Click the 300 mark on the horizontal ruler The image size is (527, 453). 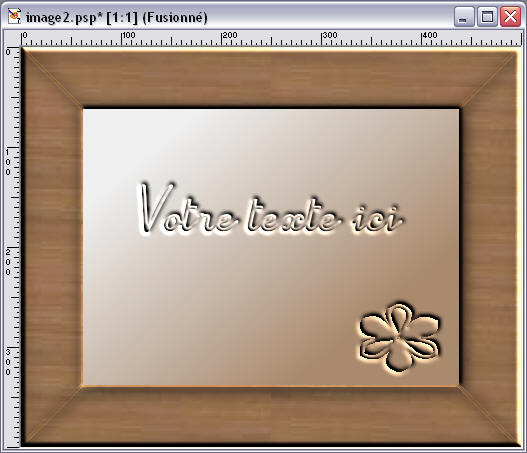pyautogui.click(x=330, y=35)
